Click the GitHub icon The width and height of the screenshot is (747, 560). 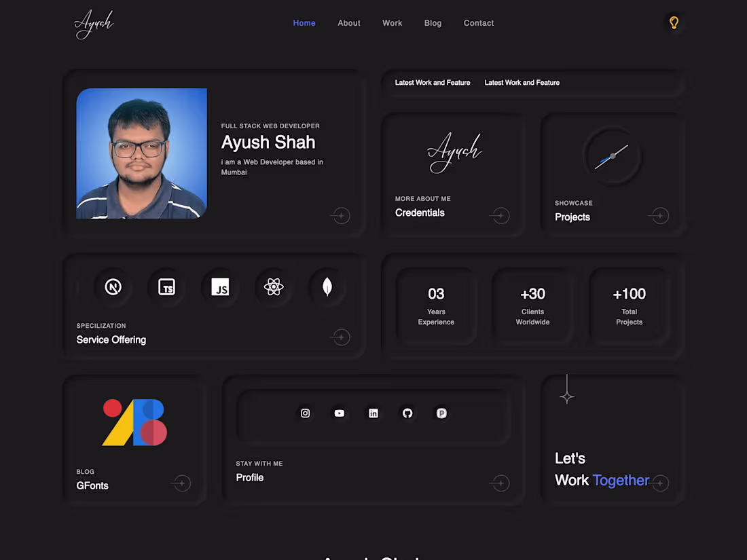point(407,413)
